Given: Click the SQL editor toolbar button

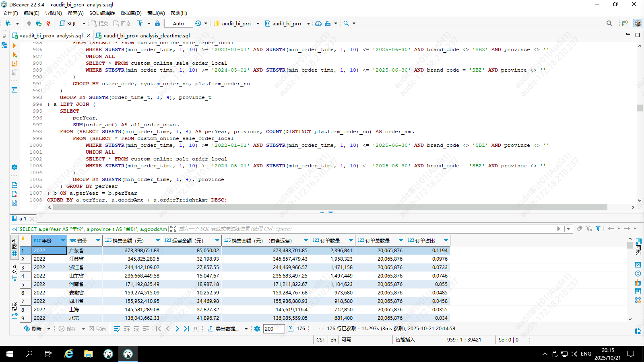Looking at the screenshot, I should (x=68, y=23).
